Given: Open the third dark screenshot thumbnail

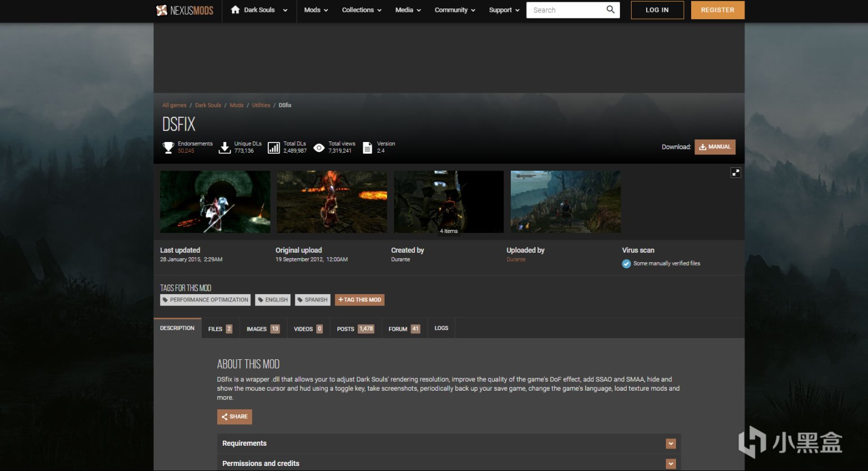Looking at the screenshot, I should point(449,202).
